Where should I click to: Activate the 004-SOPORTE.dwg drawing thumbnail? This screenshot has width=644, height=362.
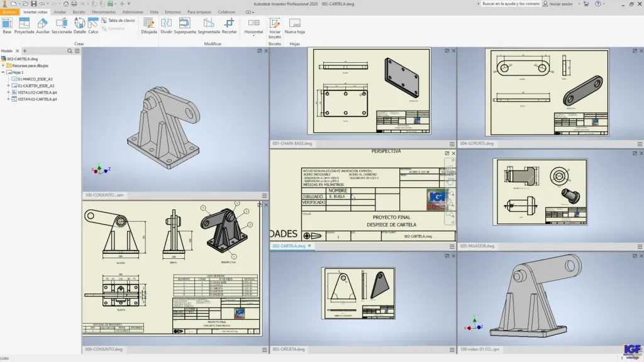[x=547, y=92]
